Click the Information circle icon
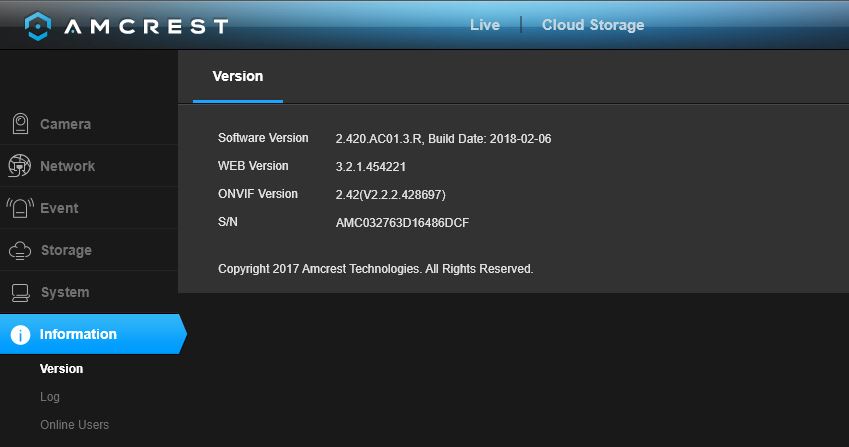The image size is (849, 447). [21, 334]
